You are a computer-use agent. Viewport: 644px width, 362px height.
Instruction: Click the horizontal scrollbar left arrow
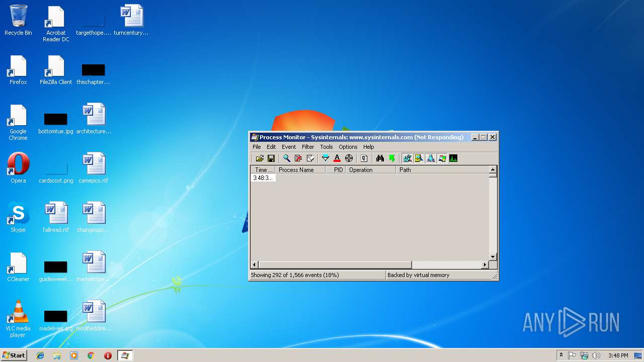255,265
